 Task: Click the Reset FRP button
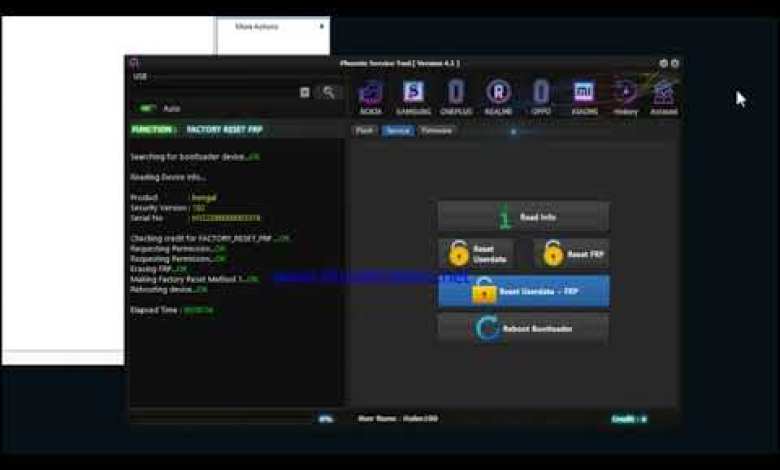572,254
